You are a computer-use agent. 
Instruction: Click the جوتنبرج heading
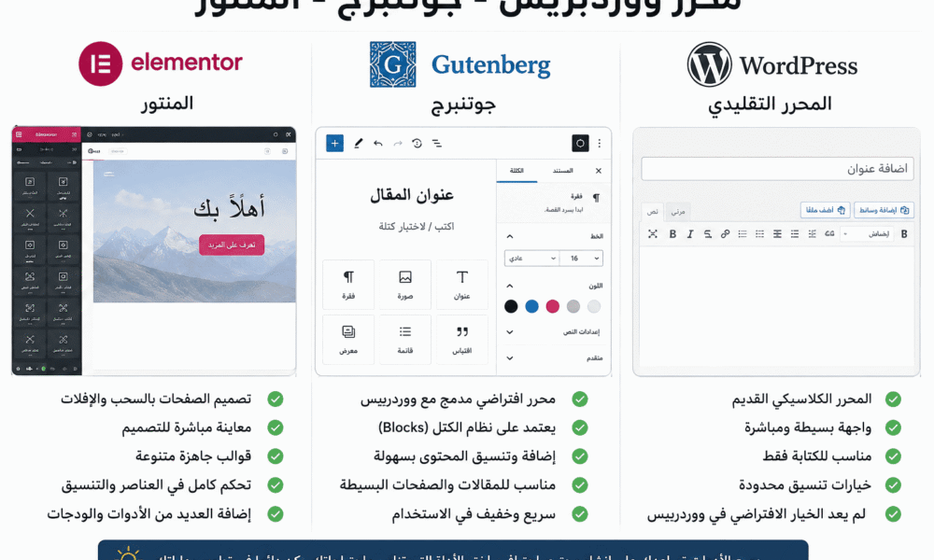tap(463, 105)
